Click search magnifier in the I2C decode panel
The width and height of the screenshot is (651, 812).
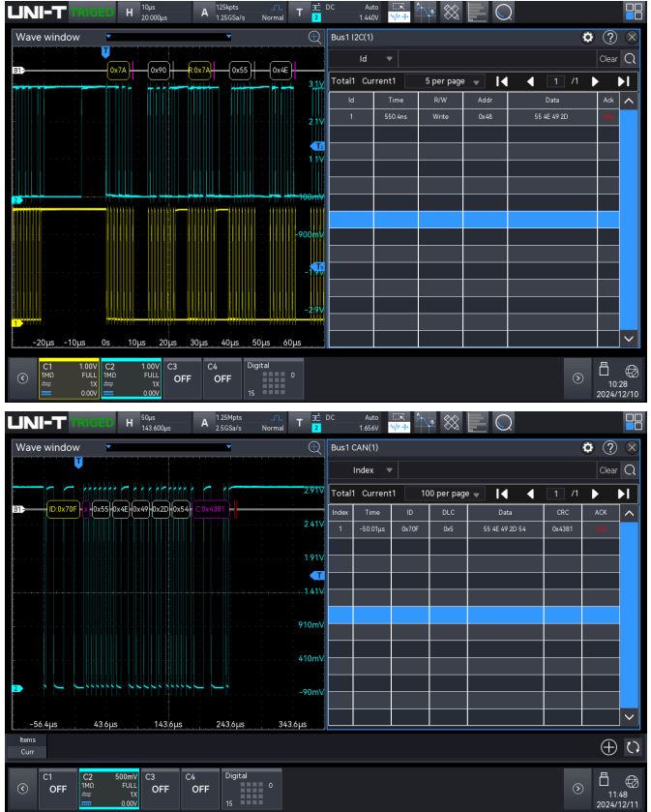coord(630,59)
